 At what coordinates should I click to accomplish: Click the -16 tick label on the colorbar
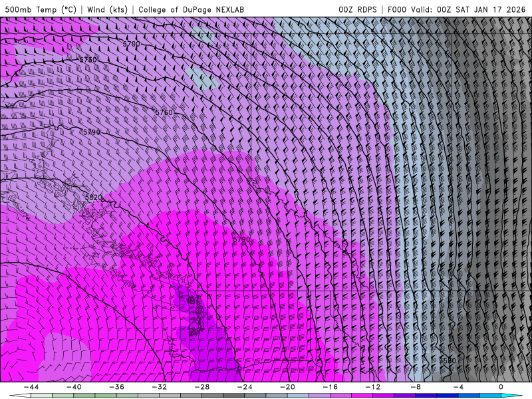click(x=331, y=387)
